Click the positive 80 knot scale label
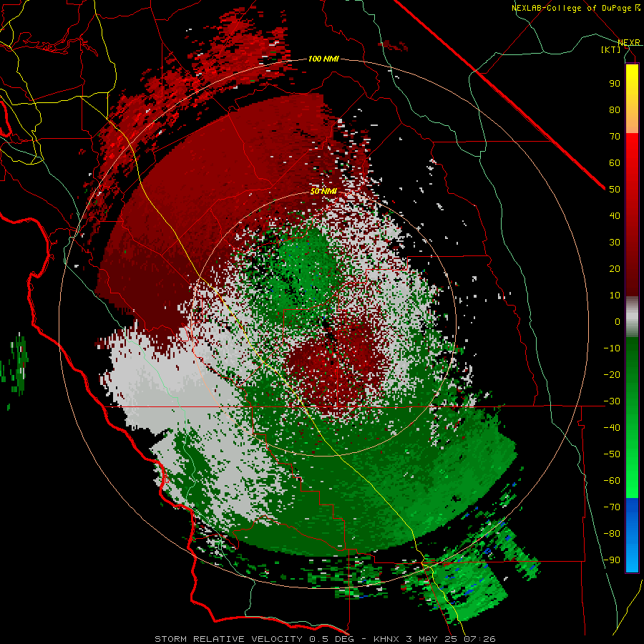This screenshot has width=644, height=644. click(x=615, y=109)
